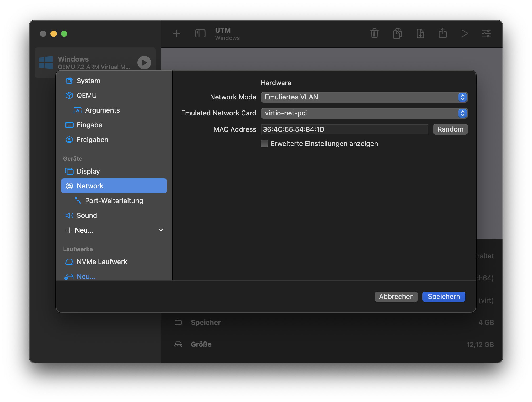Click the 4 GB memory value

486,323
